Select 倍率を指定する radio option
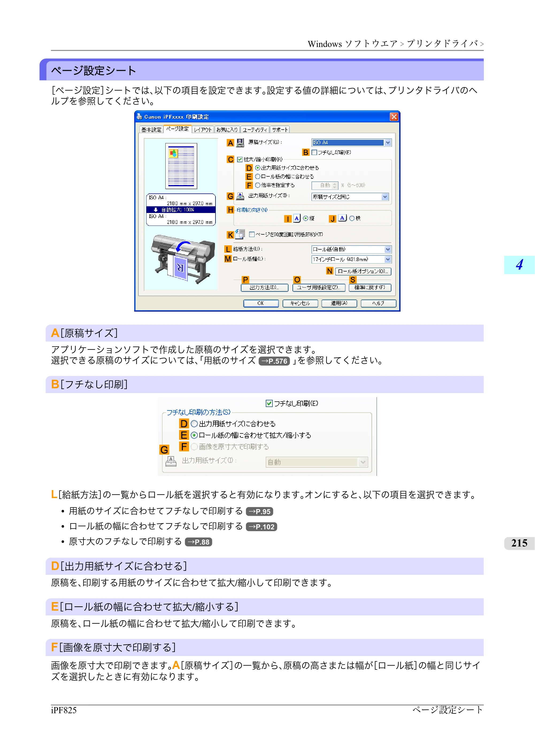Viewport: 535px width, 756px height. (x=258, y=185)
